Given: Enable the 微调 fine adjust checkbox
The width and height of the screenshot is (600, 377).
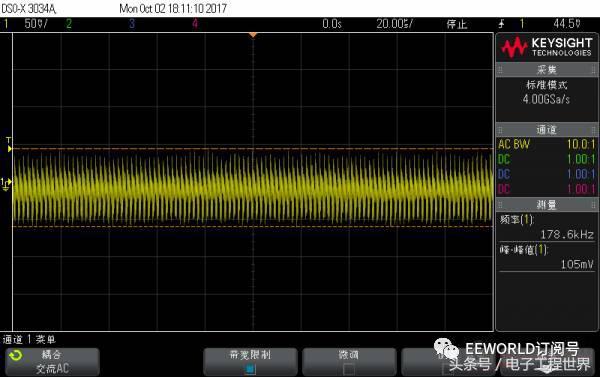Looking at the screenshot, I should [x=349, y=369].
